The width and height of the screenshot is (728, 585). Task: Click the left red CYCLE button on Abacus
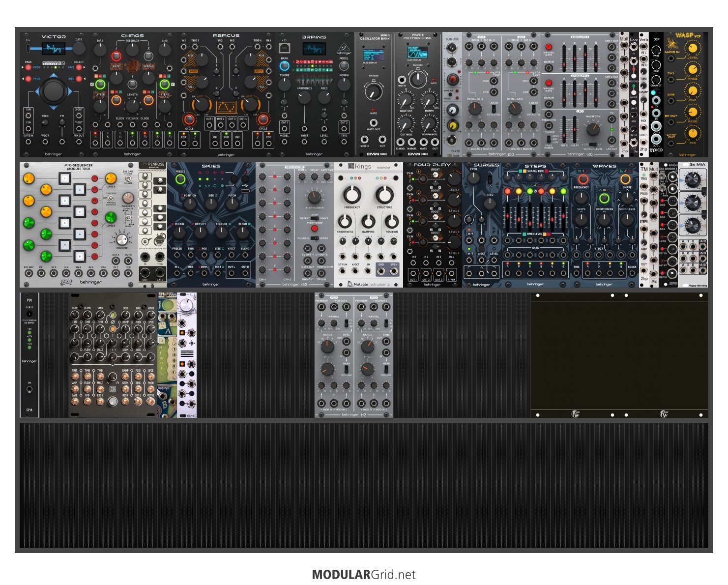tap(189, 119)
